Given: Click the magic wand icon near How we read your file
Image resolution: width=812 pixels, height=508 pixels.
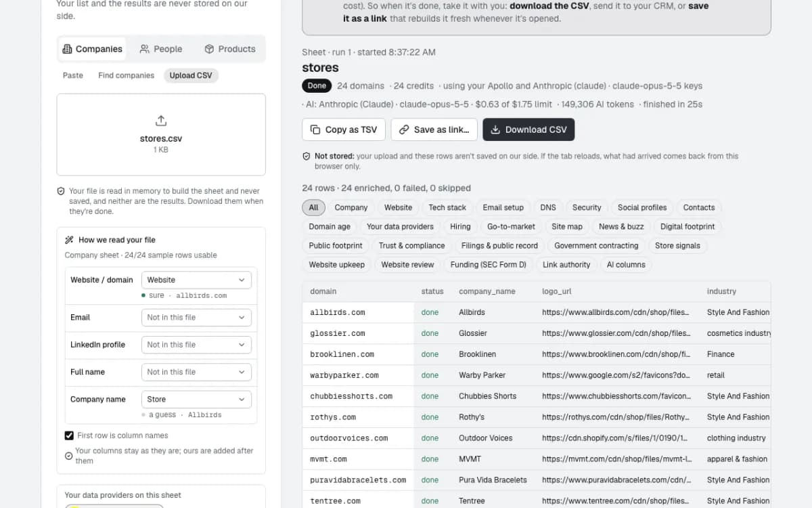Looking at the screenshot, I should click(x=69, y=240).
